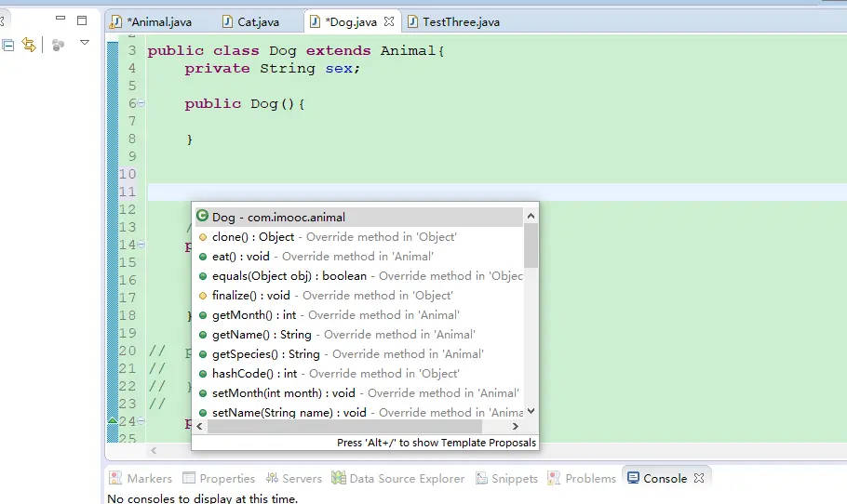
Task: Close the Console view tab
Action: 699,478
